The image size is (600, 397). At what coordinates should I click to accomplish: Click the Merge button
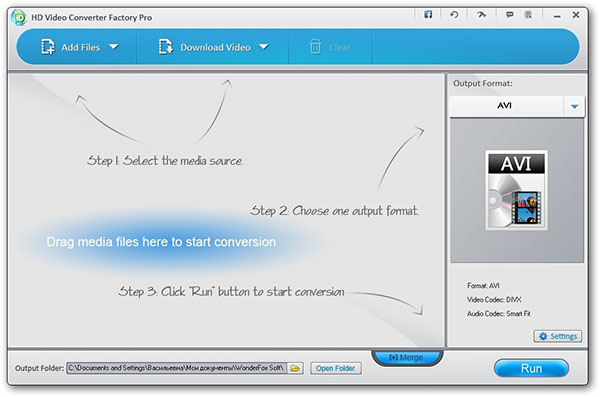coord(407,357)
